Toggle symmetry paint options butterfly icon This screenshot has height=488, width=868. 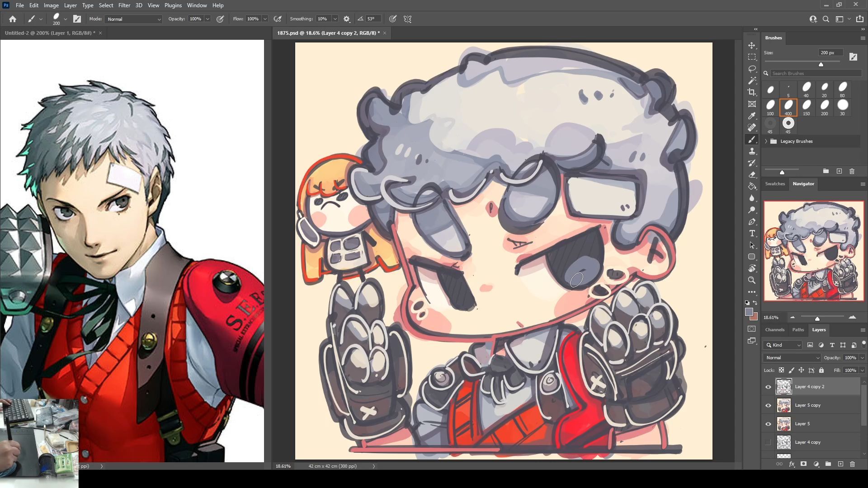(408, 19)
